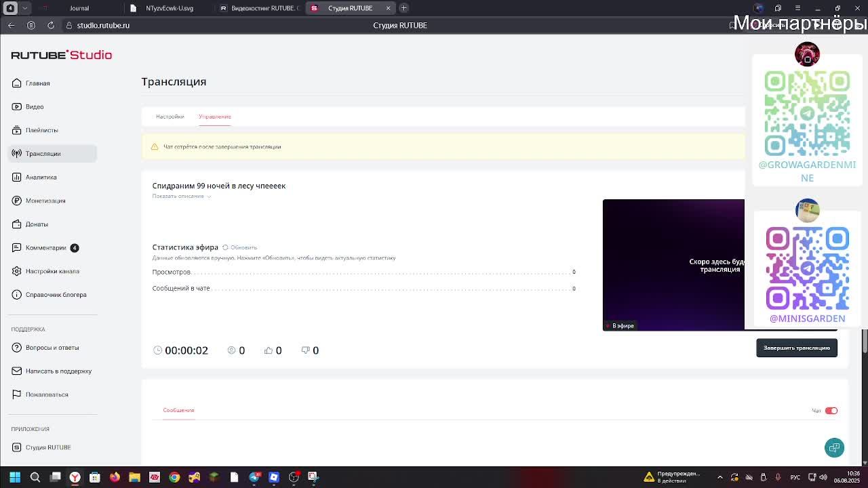Click the viewers counter icon
Image resolution: width=868 pixels, height=488 pixels.
pos(231,350)
